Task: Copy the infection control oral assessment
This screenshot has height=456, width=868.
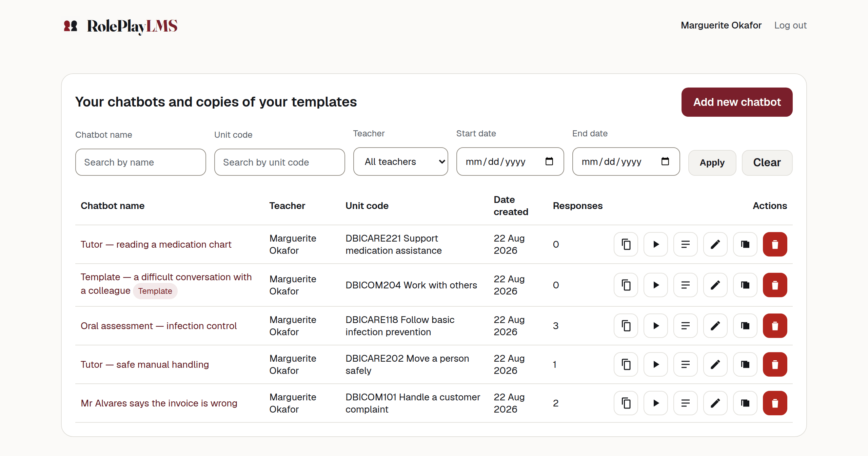Action: pyautogui.click(x=626, y=326)
